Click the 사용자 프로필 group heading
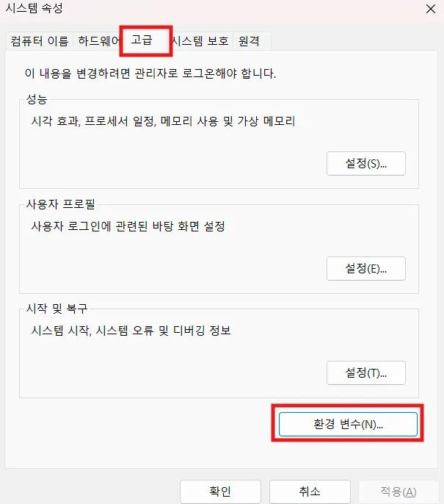444x504 pixels. coord(60,204)
